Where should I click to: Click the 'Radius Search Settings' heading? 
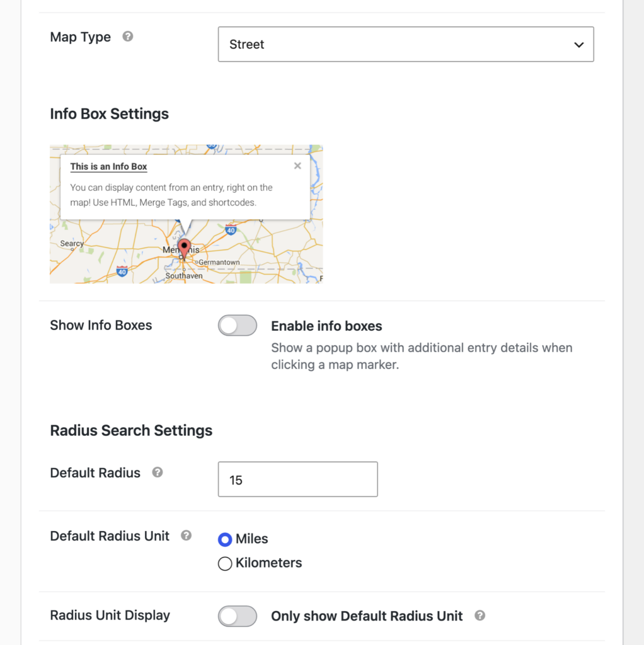[131, 431]
